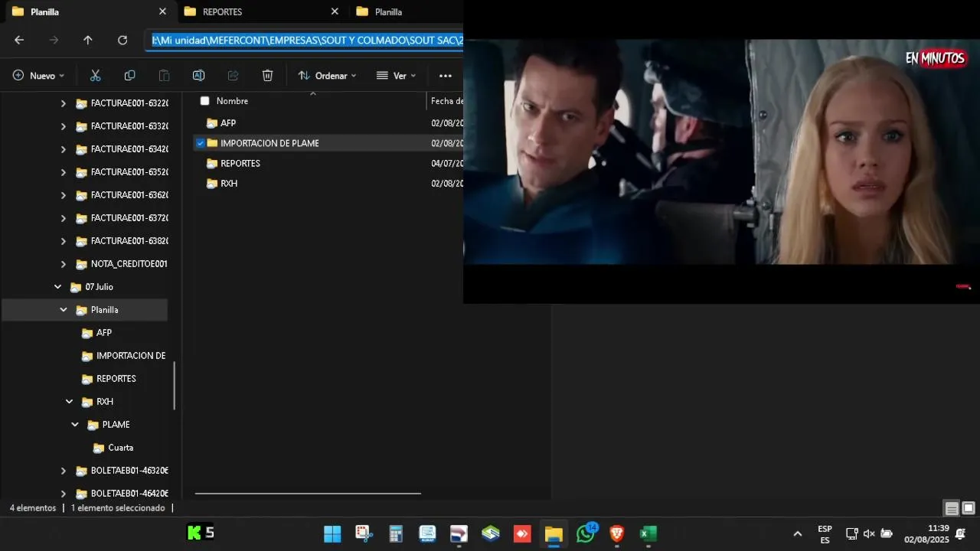The width and height of the screenshot is (980, 551).
Task: Collapse the Planilla node in navigation pane
Action: (64, 310)
